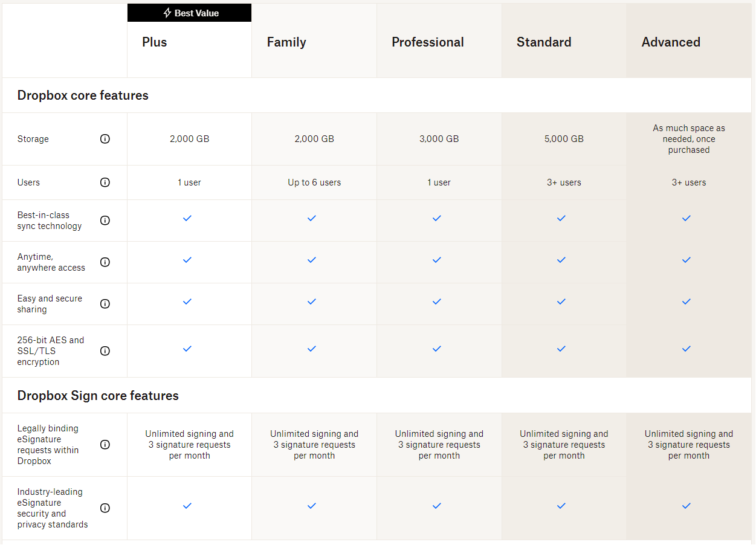Click Professional '1 user' cell
The height and width of the screenshot is (545, 756).
tap(439, 182)
